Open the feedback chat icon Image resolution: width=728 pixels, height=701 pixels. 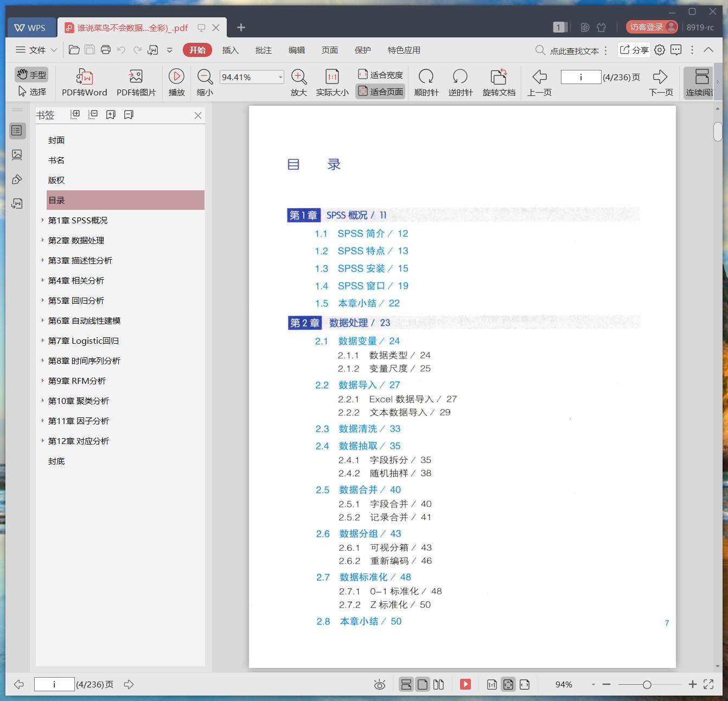pyautogui.click(x=676, y=50)
